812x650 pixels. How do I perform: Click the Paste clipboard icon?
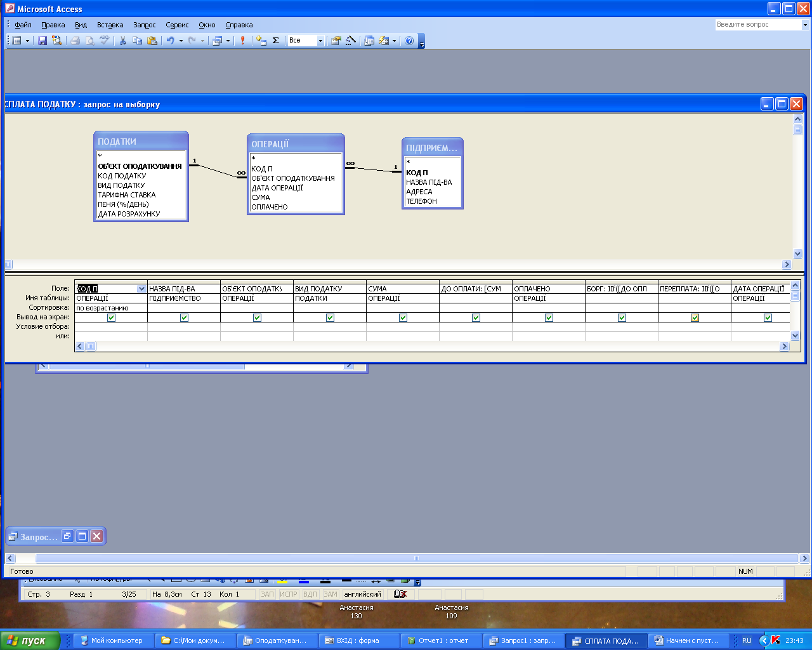152,41
